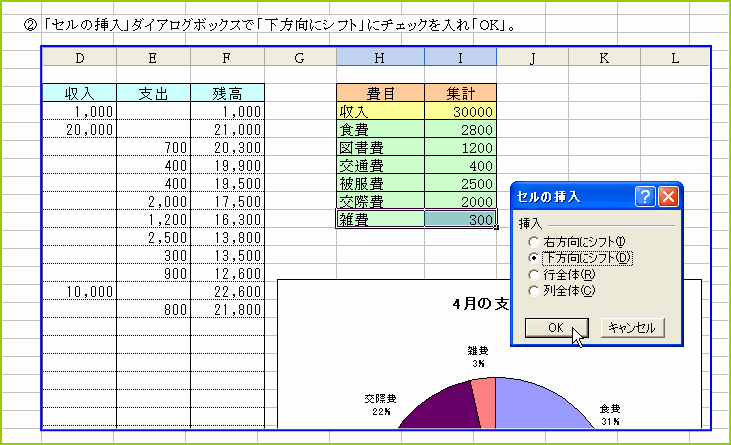The height and width of the screenshot is (445, 731).
Task: Confirm with the OK button
Action: (x=556, y=328)
